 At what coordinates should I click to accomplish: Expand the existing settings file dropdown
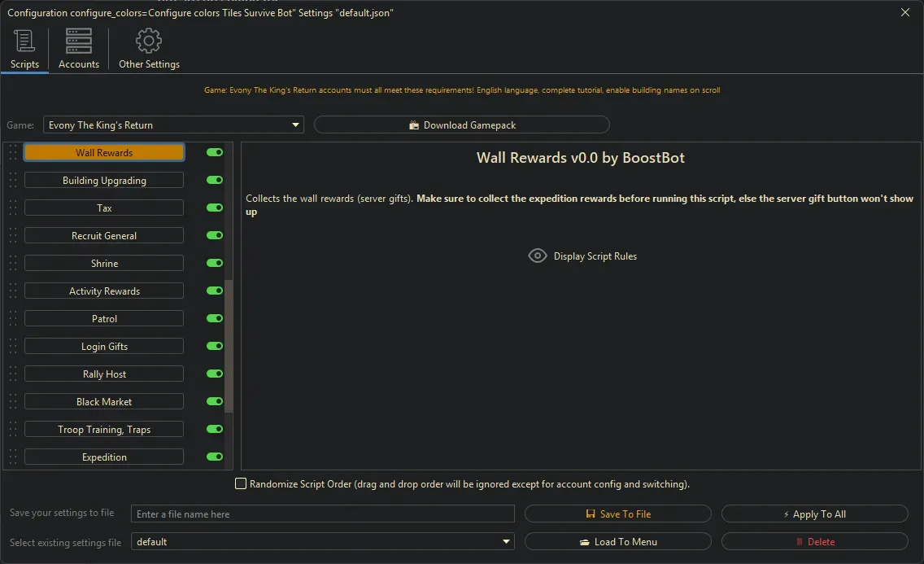pyautogui.click(x=506, y=541)
